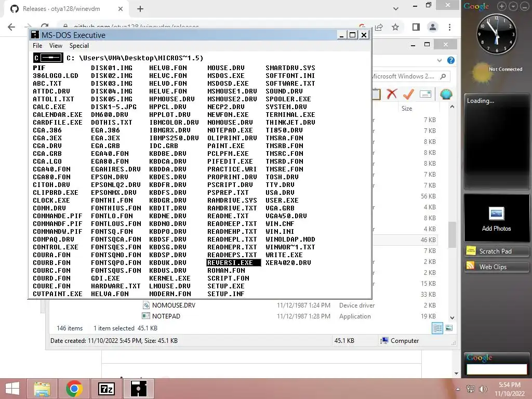Select the C drive icon in MS-DOS Executive
This screenshot has width=532, height=399.
[x=48, y=58]
